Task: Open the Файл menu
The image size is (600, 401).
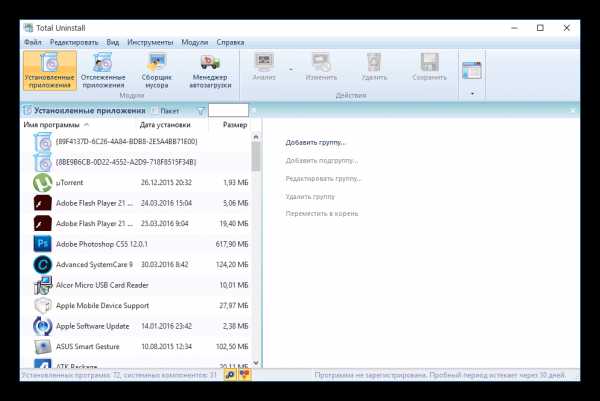Action: coord(33,42)
